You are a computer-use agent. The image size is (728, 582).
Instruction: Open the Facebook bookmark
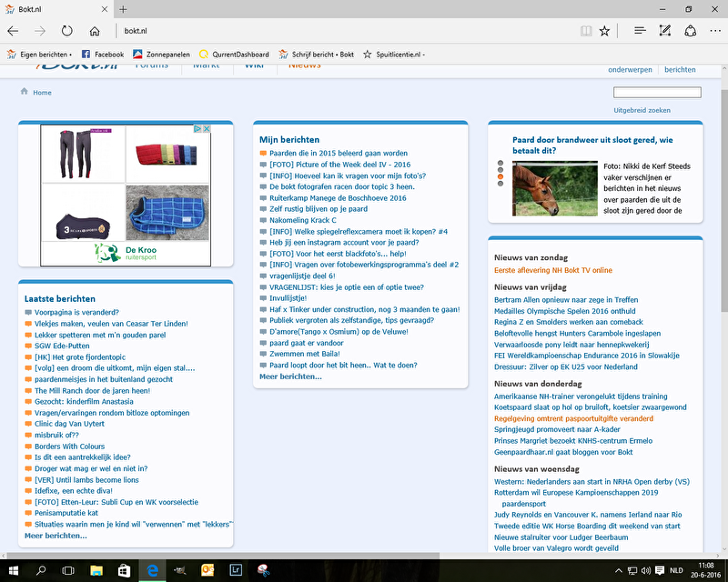coord(103,55)
